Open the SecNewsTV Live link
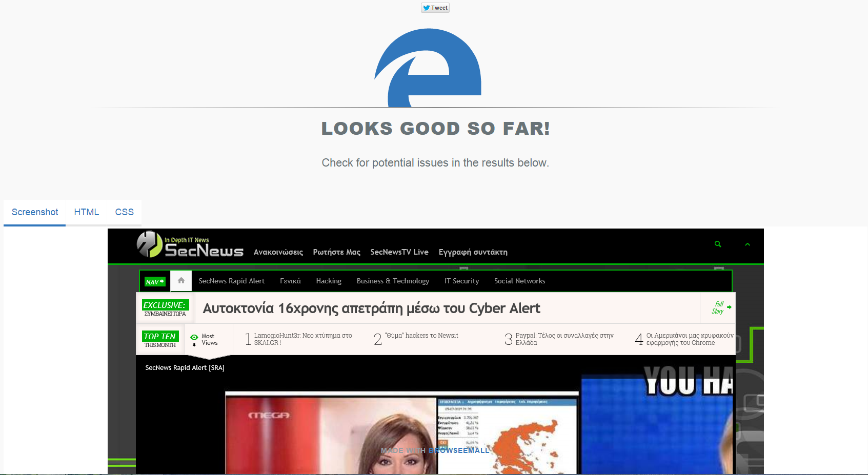The height and width of the screenshot is (475, 868). point(399,252)
